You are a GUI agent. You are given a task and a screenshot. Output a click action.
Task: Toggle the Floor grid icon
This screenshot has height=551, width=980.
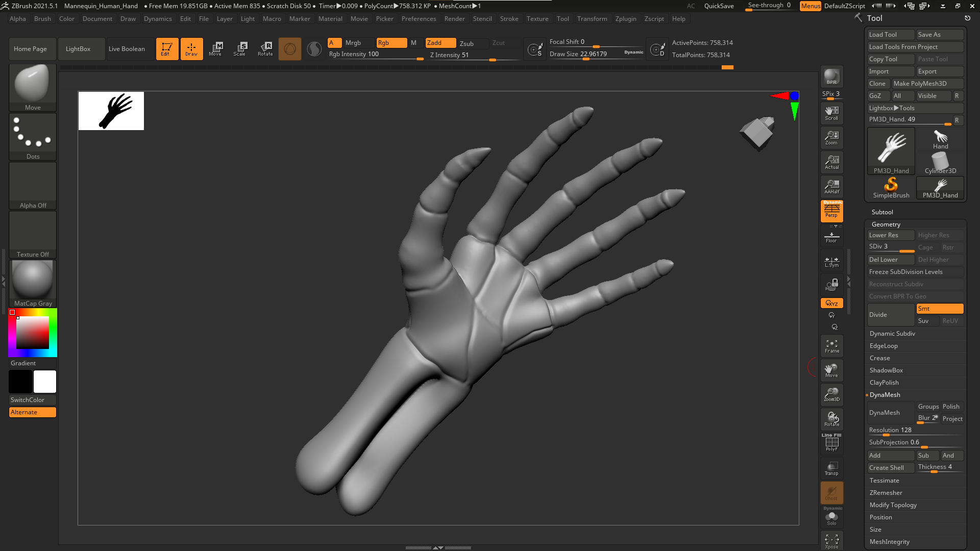pos(831,237)
